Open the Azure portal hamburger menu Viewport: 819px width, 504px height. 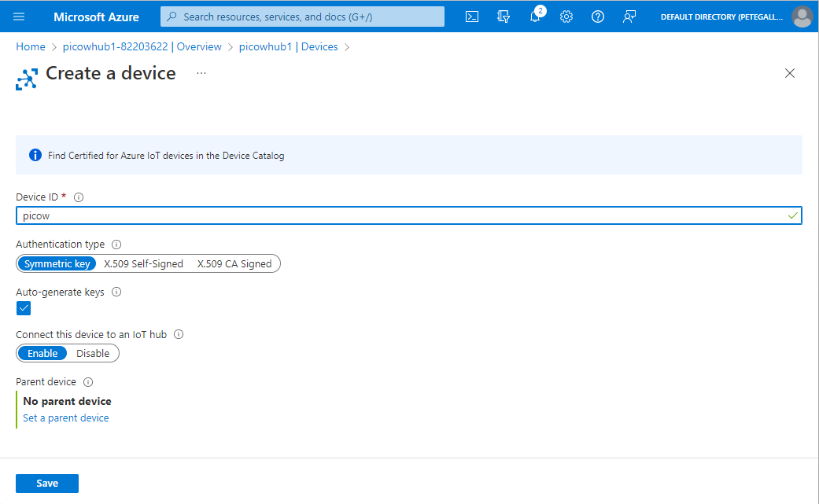(19, 17)
